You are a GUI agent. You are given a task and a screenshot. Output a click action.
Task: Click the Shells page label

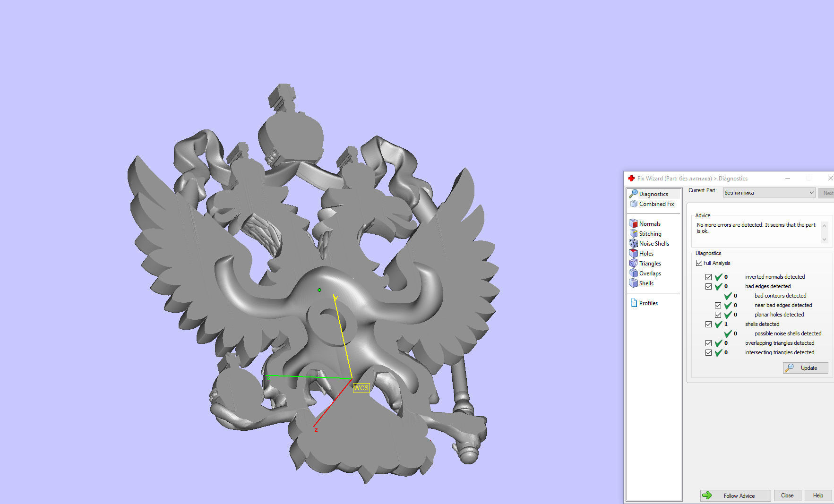click(x=646, y=283)
